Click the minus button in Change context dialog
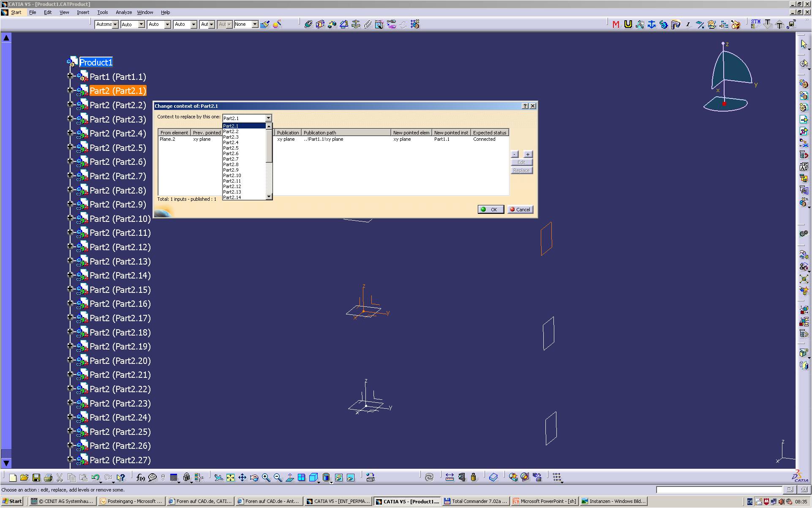812x508 pixels. click(515, 154)
